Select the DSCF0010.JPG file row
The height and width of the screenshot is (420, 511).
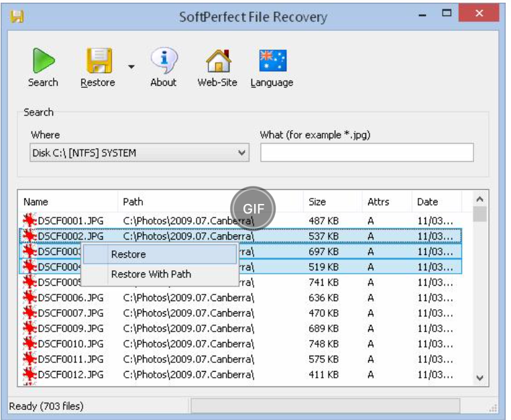coord(70,344)
